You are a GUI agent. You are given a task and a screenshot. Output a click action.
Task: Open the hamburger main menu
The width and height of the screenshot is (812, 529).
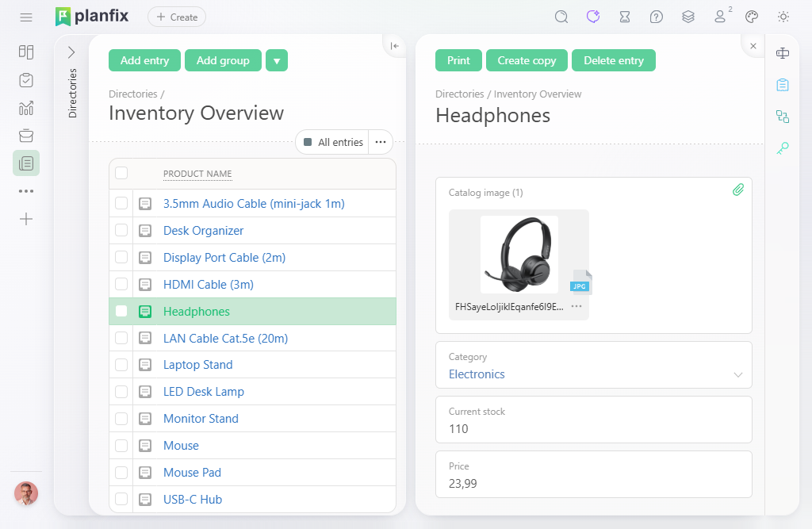point(26,17)
